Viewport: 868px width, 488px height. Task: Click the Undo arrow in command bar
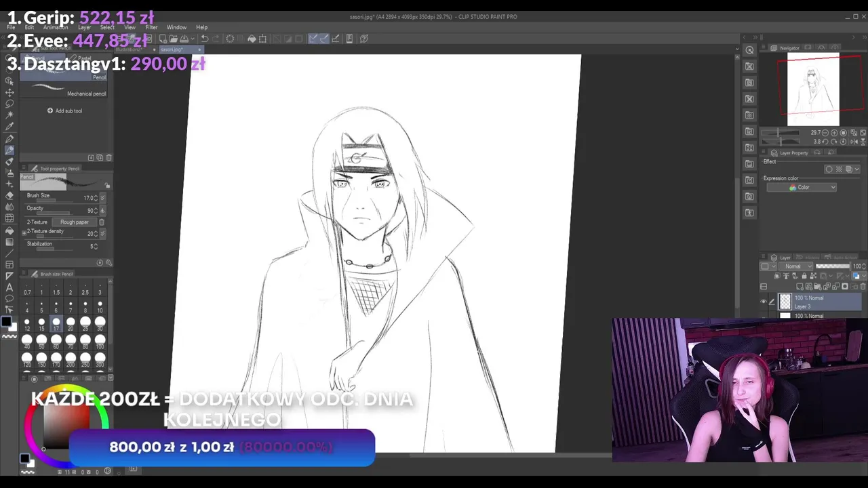[204, 39]
